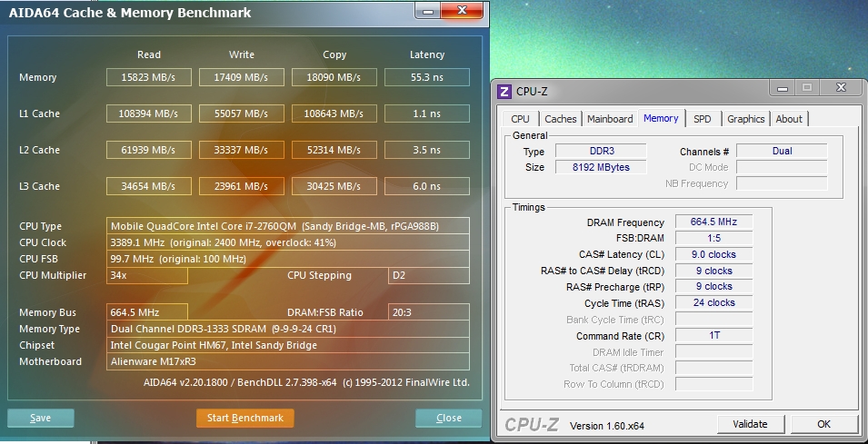Click RAS# Precharge value 9 clocks
The image size is (868, 444).
coord(713,286)
